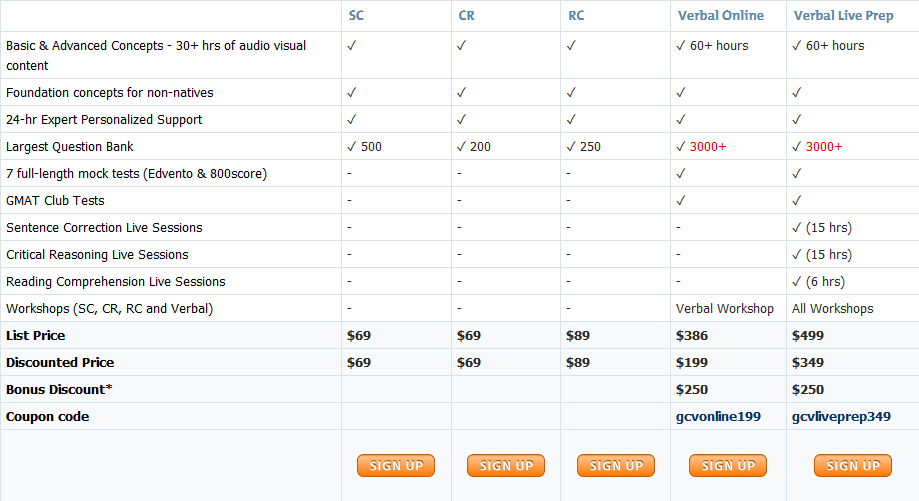
Task: Open the CR column header link
Action: 466,15
